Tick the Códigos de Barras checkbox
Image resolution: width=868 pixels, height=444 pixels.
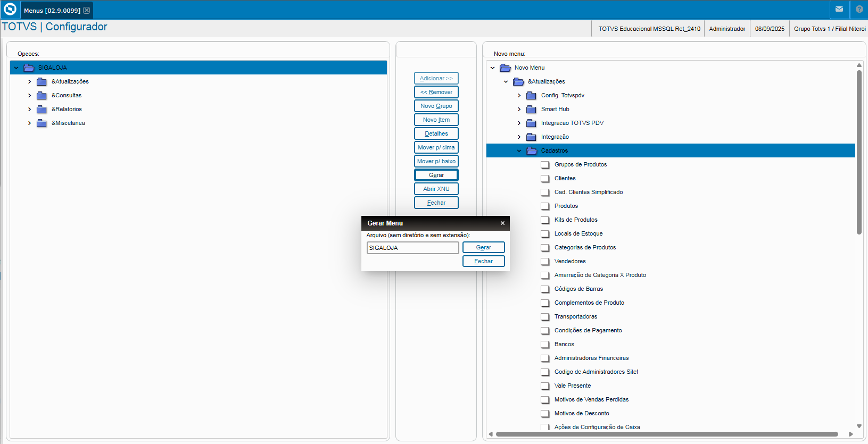click(x=545, y=289)
